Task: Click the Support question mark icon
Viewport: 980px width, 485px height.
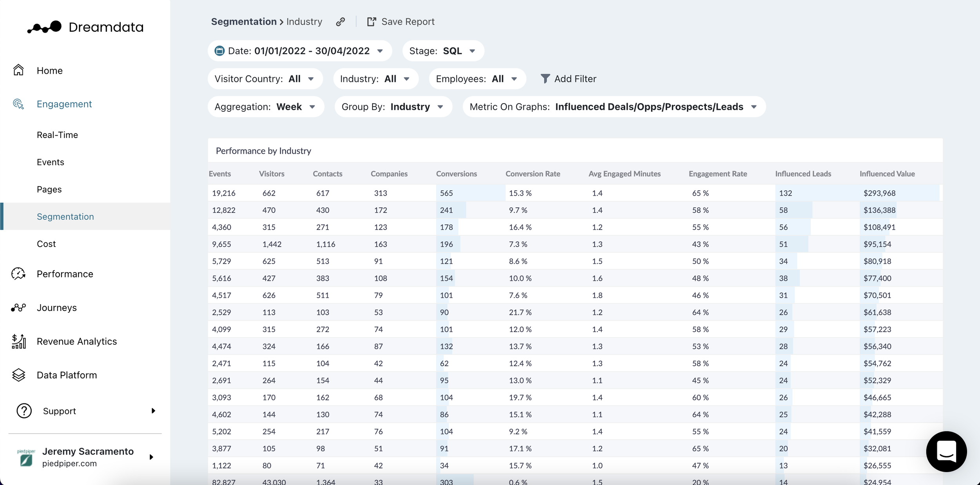Action: click(24, 411)
